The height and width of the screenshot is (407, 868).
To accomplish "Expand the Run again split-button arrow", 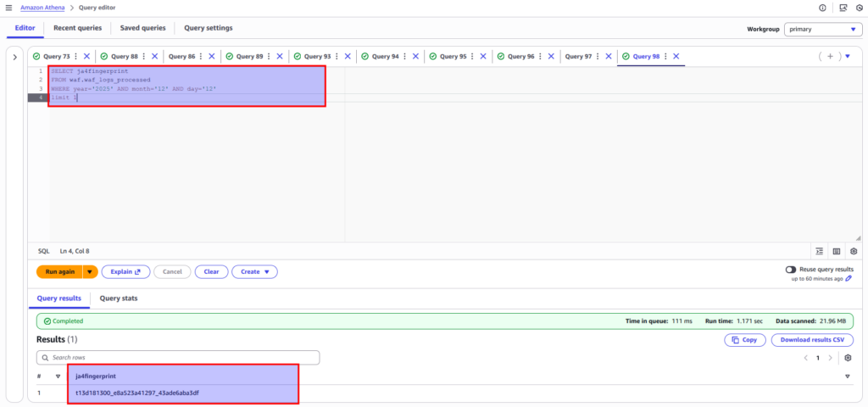I will coord(91,272).
